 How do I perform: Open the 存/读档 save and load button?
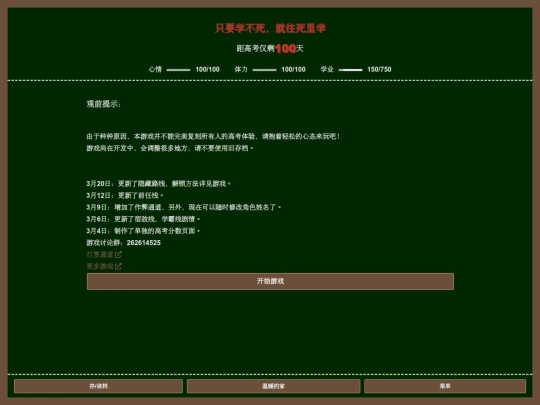coord(98,386)
